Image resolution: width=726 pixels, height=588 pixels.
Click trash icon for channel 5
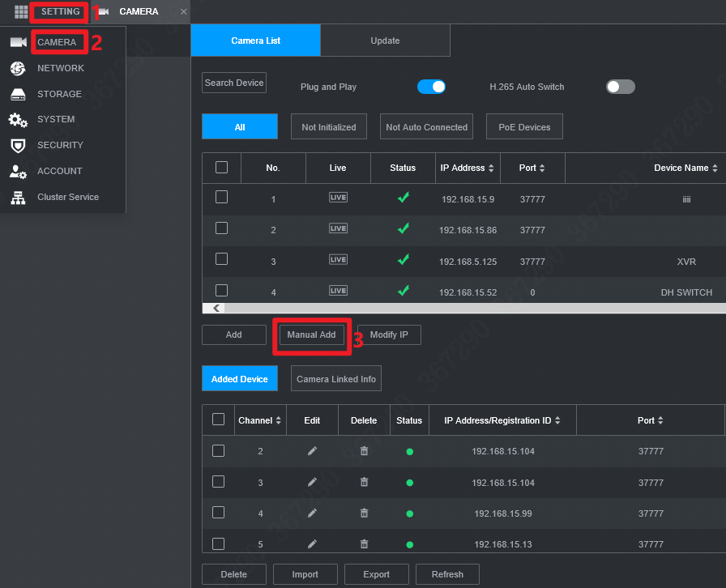coord(364,543)
